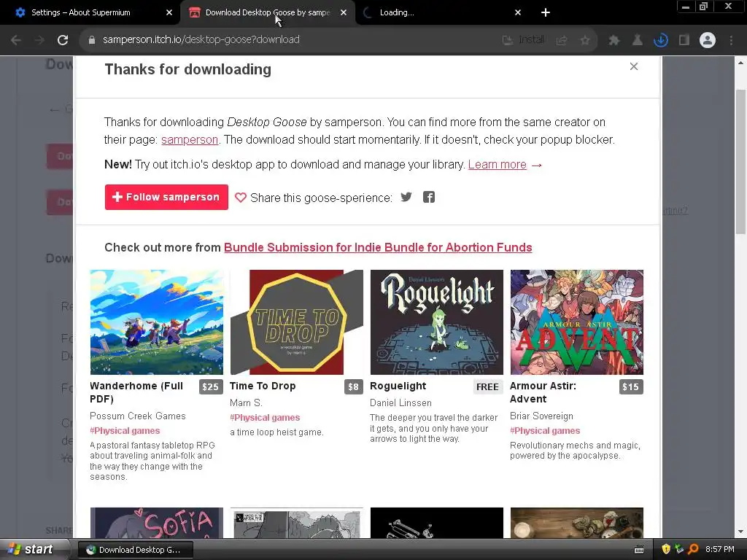This screenshot has height=560, width=747.
Task: Reload the page with the refresh icon
Action: [x=63, y=40]
